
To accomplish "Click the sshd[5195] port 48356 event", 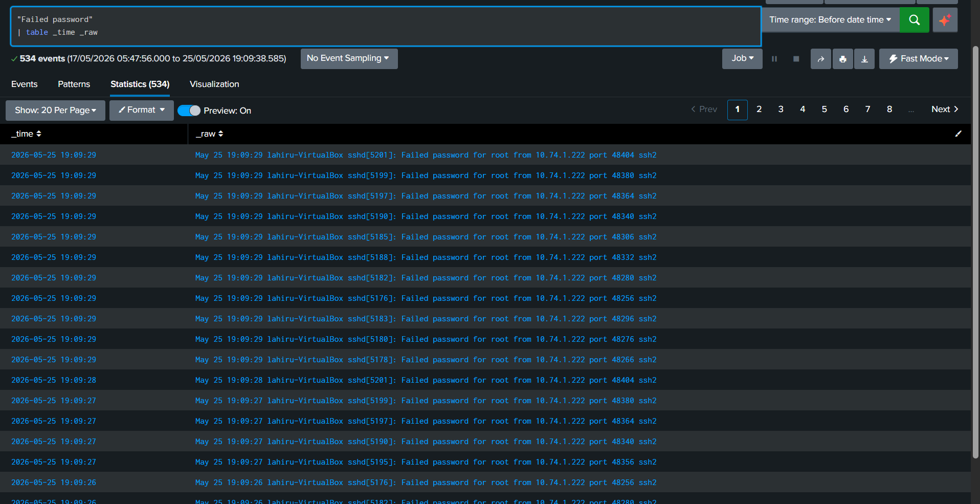I will [426, 462].
